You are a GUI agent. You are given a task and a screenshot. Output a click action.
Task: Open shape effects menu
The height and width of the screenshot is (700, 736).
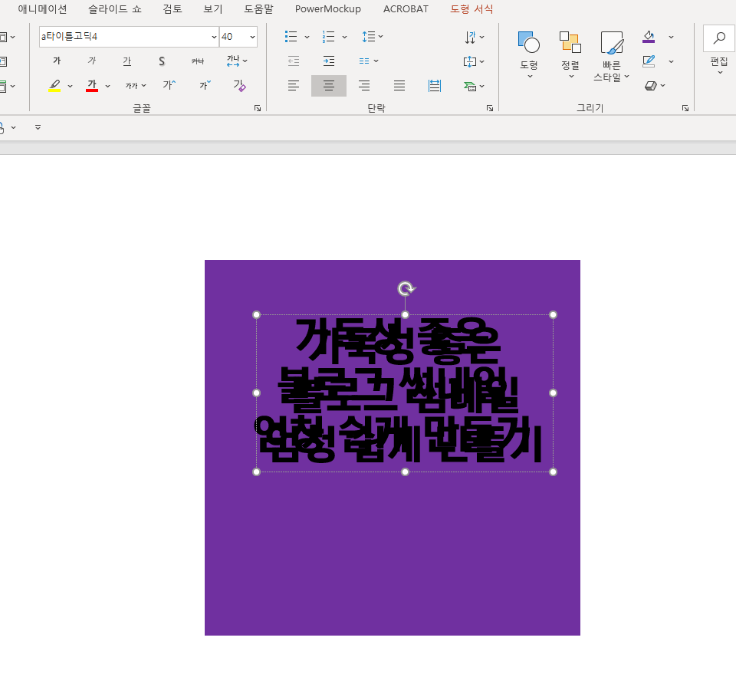pyautogui.click(x=655, y=85)
